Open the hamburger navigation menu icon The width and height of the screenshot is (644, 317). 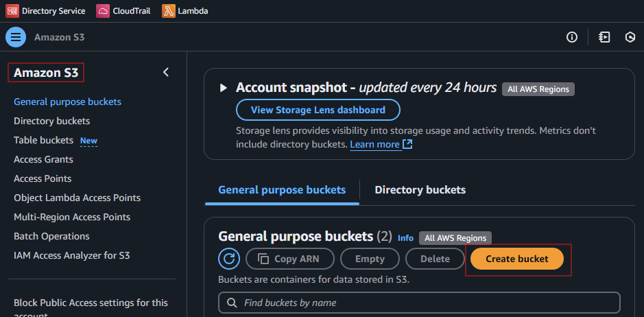tap(16, 38)
